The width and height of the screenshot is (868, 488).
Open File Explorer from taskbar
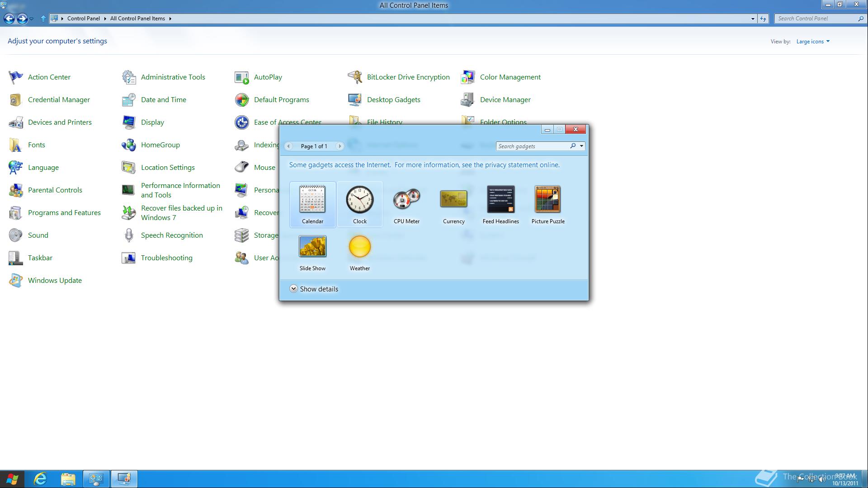click(x=68, y=479)
